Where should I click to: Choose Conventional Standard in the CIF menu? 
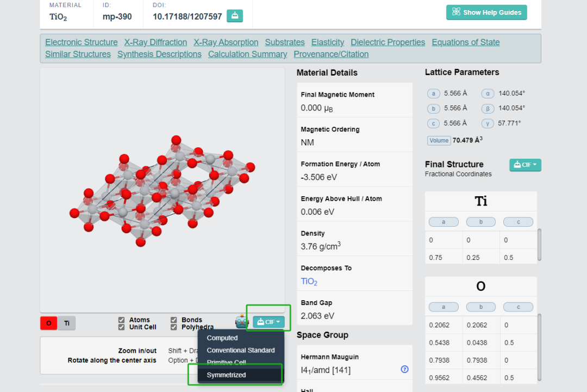pos(241,351)
